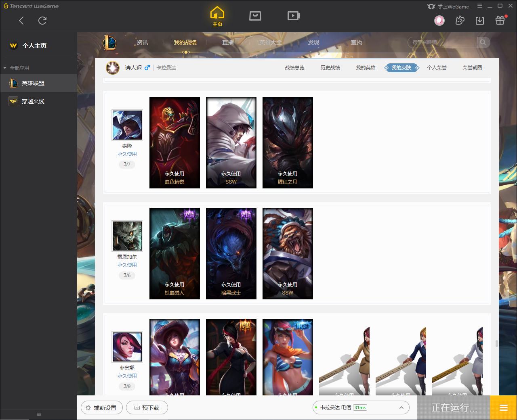
Task: Click the 诗人迟 summoner avatar
Action: [x=113, y=68]
